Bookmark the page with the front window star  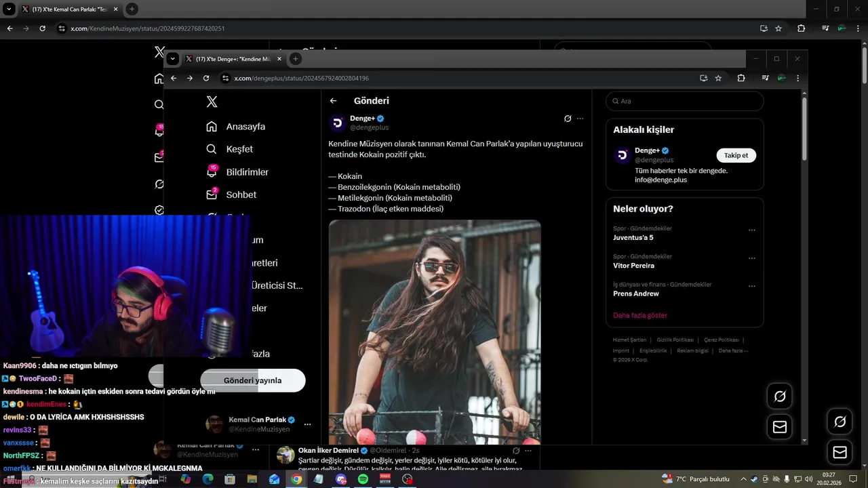(718, 78)
